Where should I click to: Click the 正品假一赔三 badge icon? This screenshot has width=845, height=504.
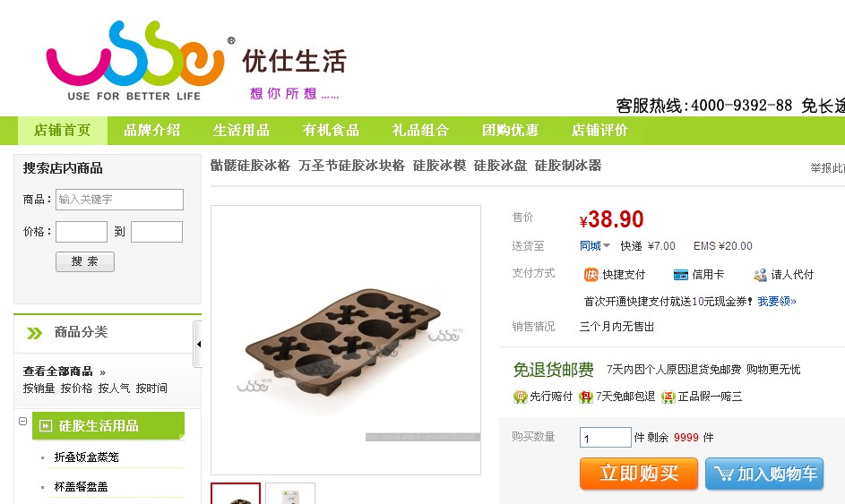click(668, 397)
